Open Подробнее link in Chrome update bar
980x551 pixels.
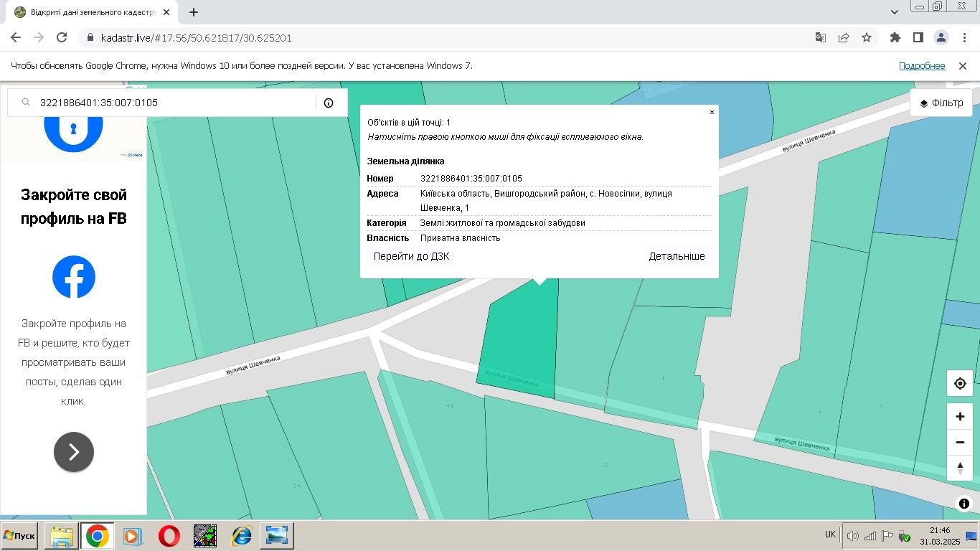point(922,66)
